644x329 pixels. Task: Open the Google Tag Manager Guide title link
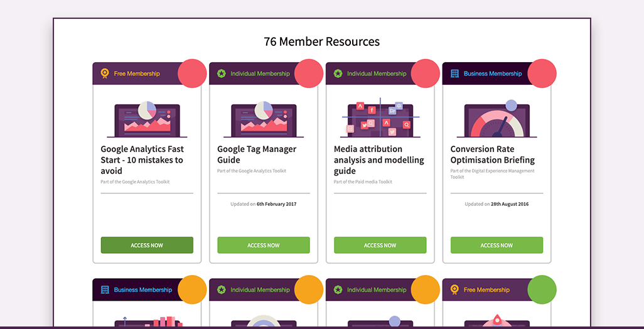(257, 154)
